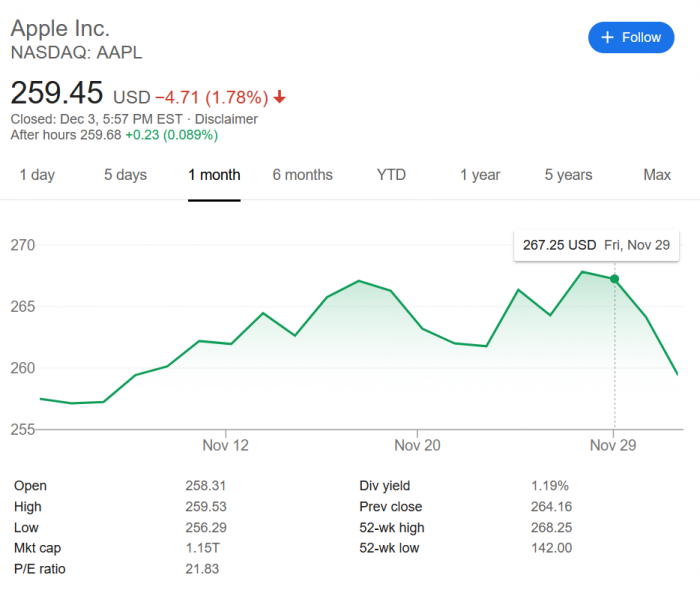The width and height of the screenshot is (700, 590).
Task: Click the green data point on chart
Action: pos(614,279)
